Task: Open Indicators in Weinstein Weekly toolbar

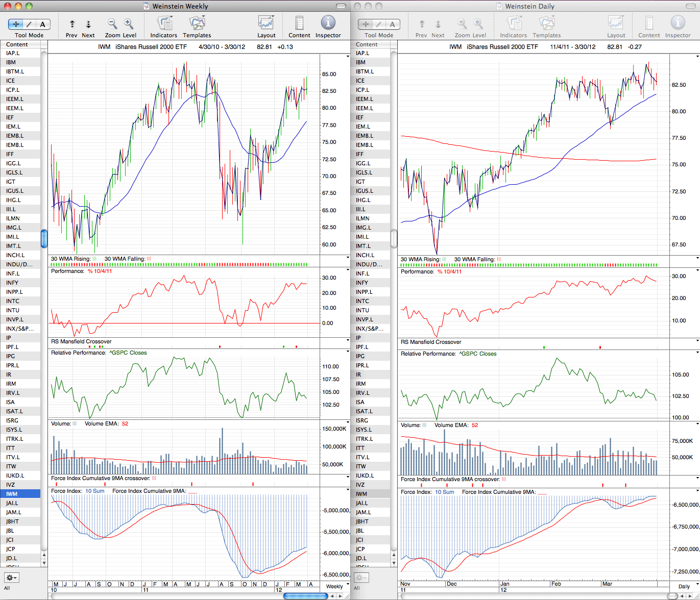Action: (164, 23)
